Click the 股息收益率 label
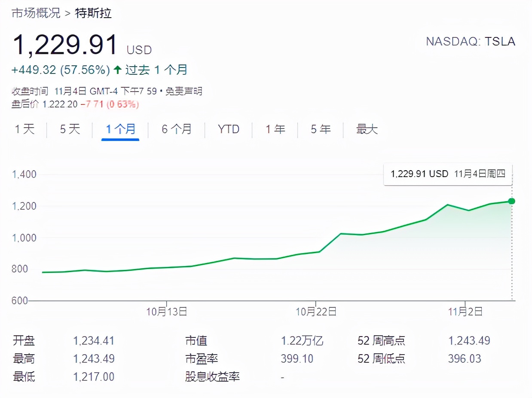The image size is (532, 398). 213,377
